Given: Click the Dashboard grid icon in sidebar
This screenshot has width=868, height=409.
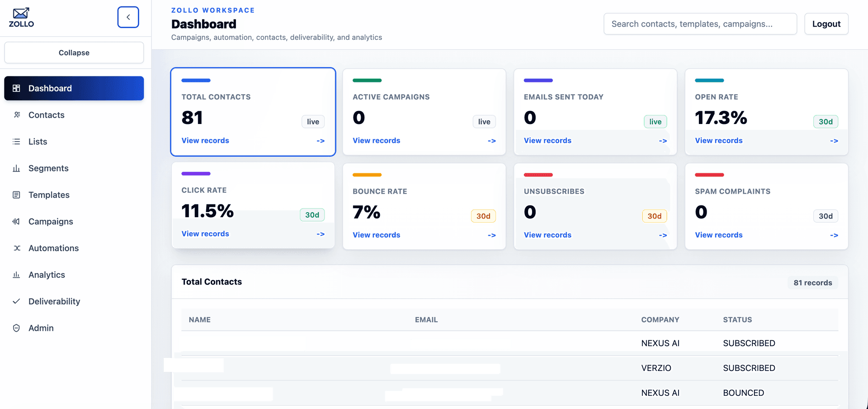Looking at the screenshot, I should point(16,88).
